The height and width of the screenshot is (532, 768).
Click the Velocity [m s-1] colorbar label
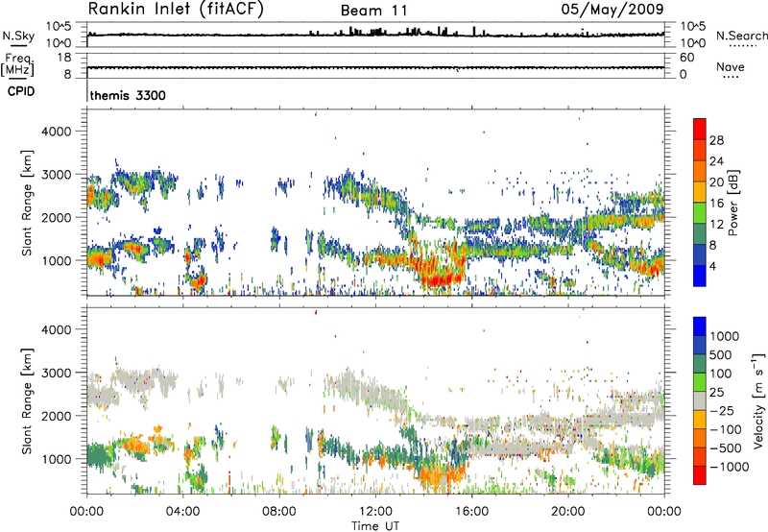click(x=758, y=400)
